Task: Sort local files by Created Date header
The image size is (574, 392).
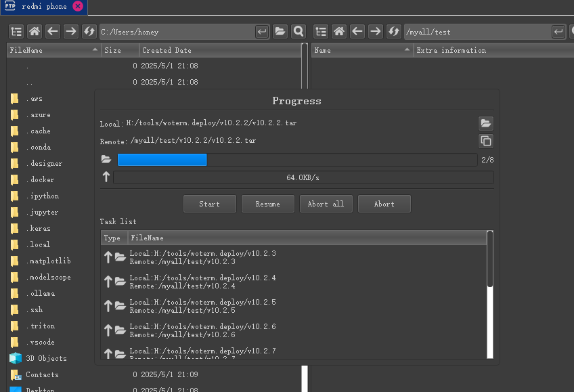Action: [217, 50]
